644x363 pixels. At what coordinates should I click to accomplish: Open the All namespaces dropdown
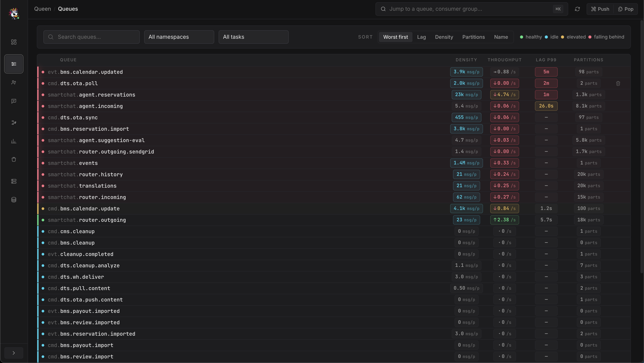pyautogui.click(x=179, y=37)
